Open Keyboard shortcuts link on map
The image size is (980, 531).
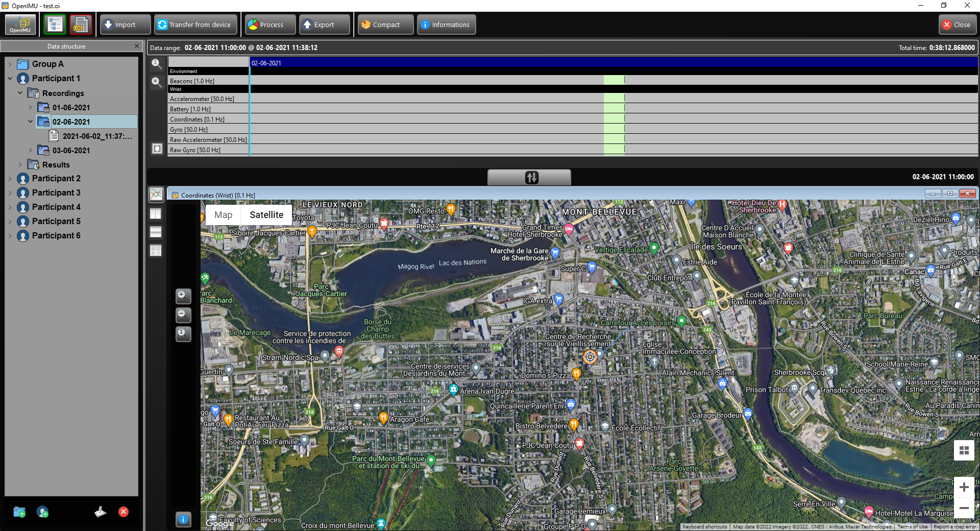[705, 526]
